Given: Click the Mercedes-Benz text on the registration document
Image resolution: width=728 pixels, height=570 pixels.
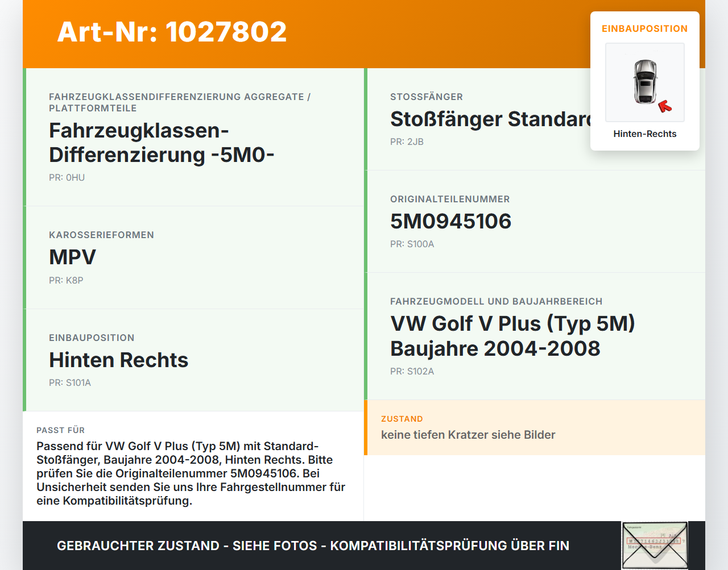Looking at the screenshot, I should [644, 547].
